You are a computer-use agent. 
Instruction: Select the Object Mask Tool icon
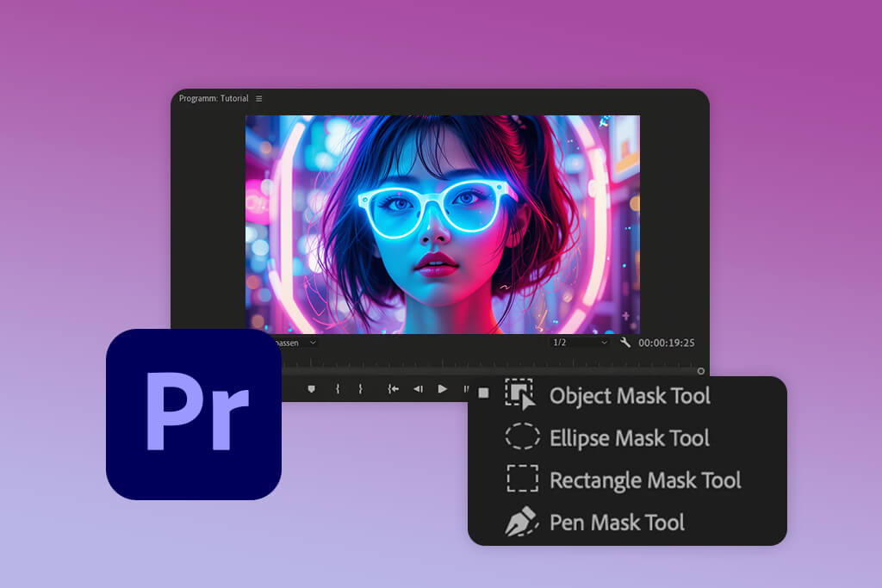click(x=520, y=394)
